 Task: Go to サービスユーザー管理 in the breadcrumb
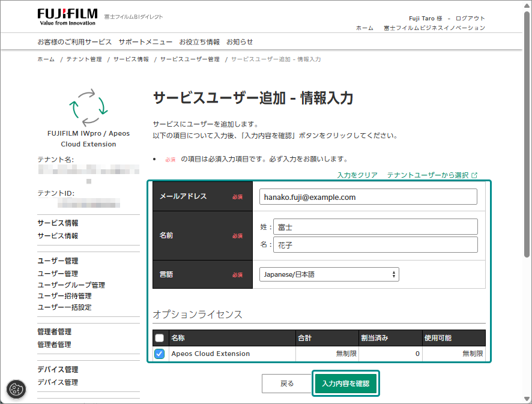coord(190,59)
